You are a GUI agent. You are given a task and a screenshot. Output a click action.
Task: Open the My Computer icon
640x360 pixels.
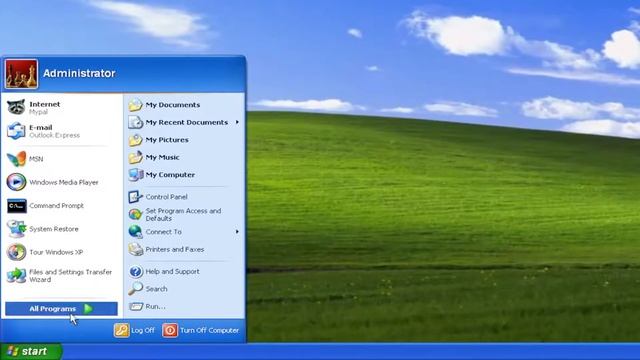[x=136, y=175]
